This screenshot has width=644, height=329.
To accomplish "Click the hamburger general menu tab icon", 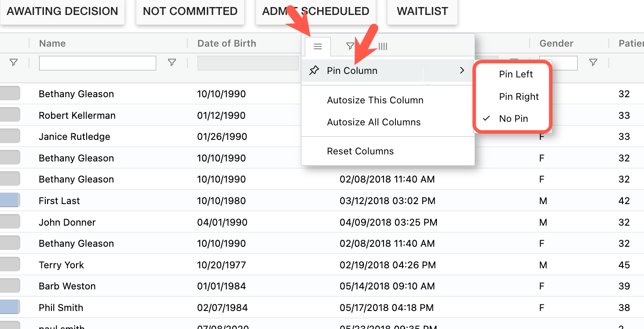I will click(318, 46).
